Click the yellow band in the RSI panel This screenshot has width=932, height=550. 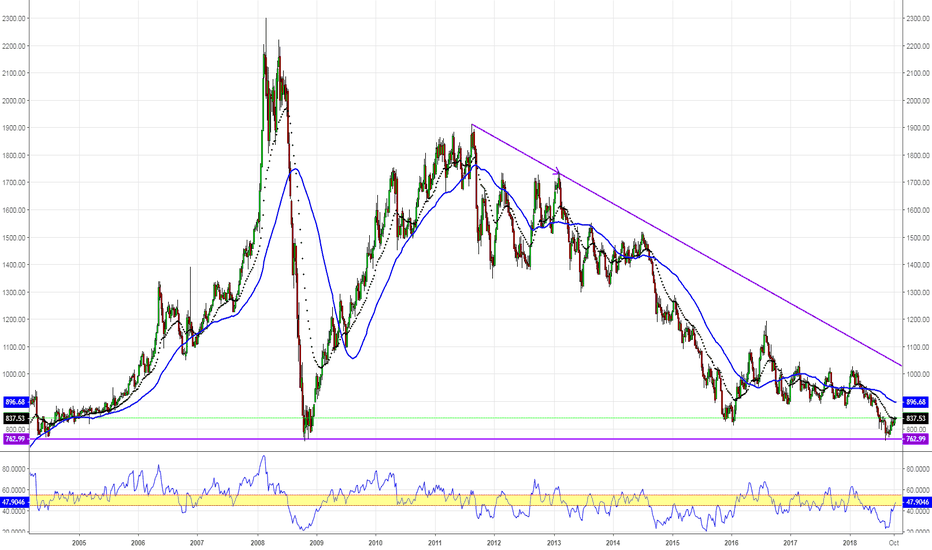point(466,500)
